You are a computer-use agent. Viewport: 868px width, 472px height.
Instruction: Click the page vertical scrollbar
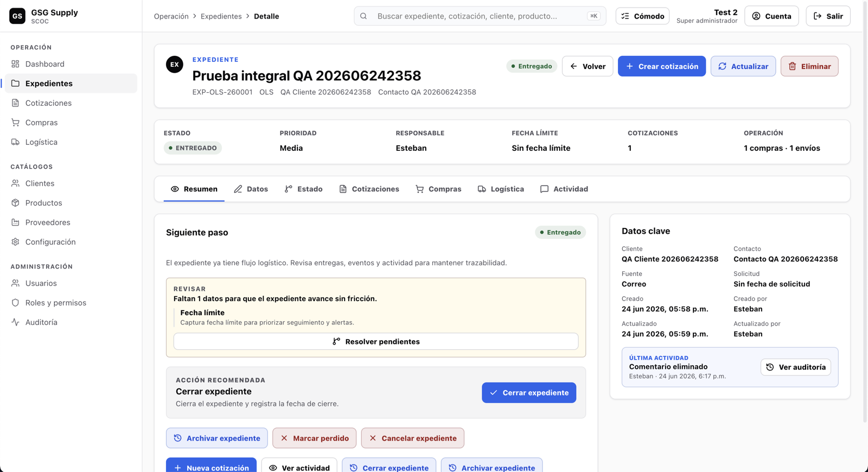point(865,217)
